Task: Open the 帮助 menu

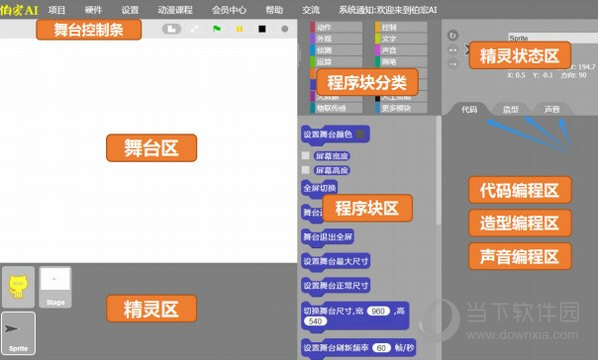Action: point(274,10)
